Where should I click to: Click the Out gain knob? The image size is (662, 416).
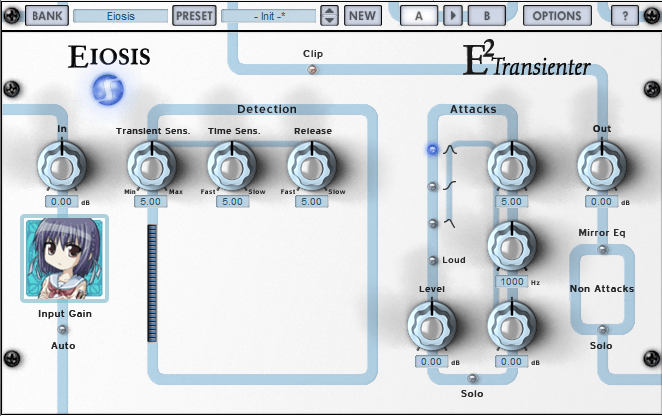click(x=602, y=166)
